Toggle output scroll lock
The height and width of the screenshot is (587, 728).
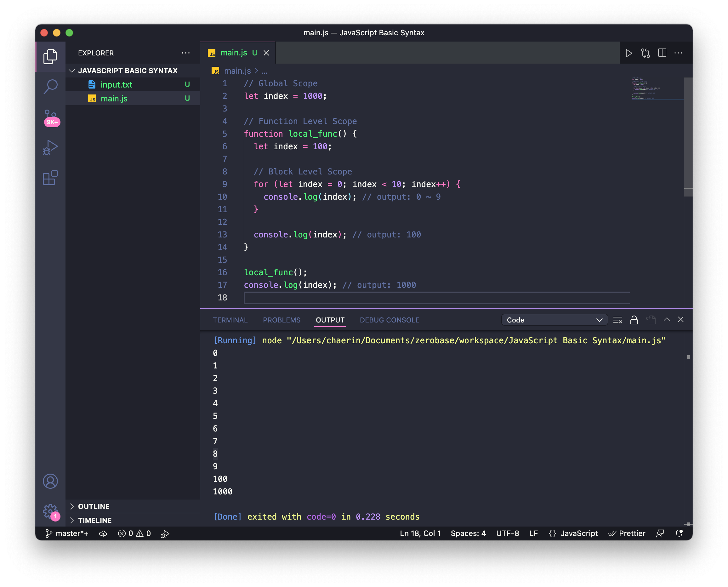click(x=634, y=320)
